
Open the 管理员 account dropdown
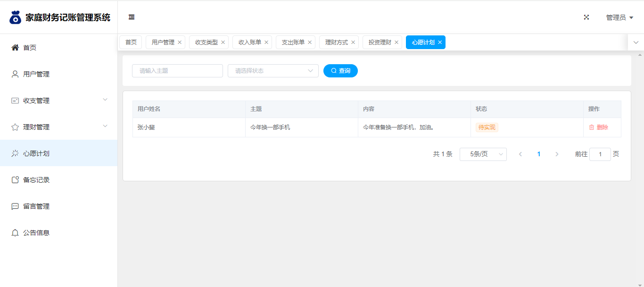click(619, 17)
